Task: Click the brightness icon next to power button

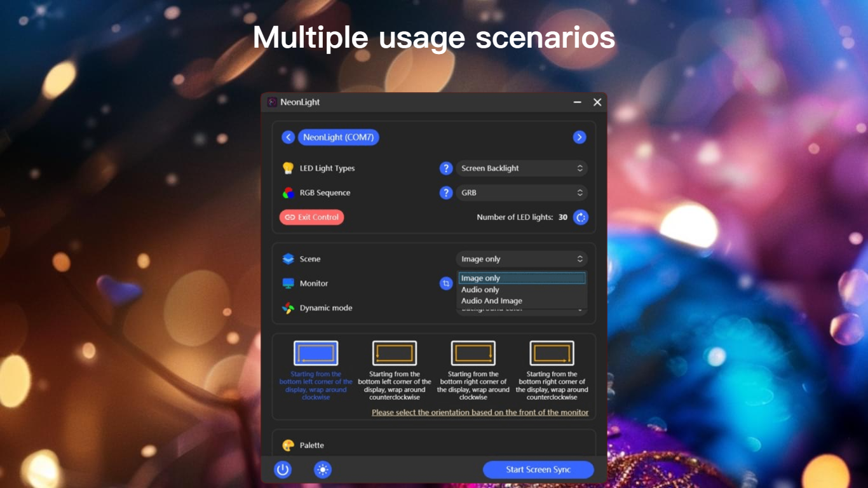Action: pyautogui.click(x=322, y=470)
